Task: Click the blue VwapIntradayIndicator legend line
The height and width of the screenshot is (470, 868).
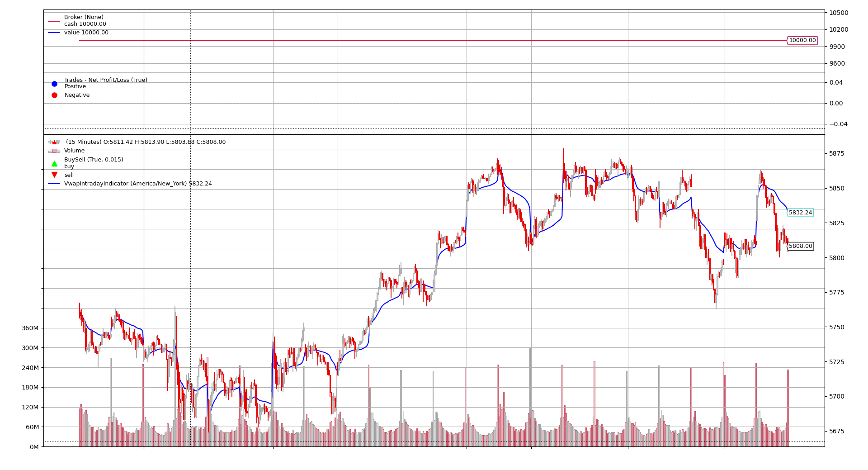Action: (x=54, y=184)
